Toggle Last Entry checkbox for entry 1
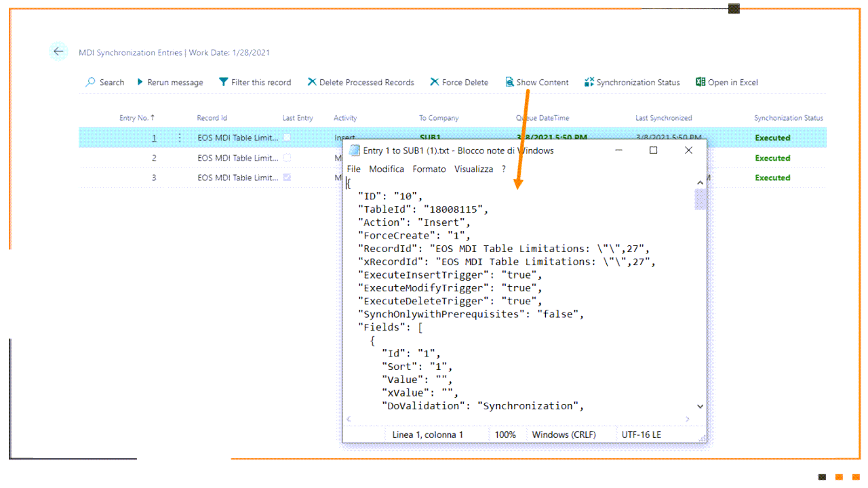This screenshot has height=488, width=868. (x=287, y=138)
